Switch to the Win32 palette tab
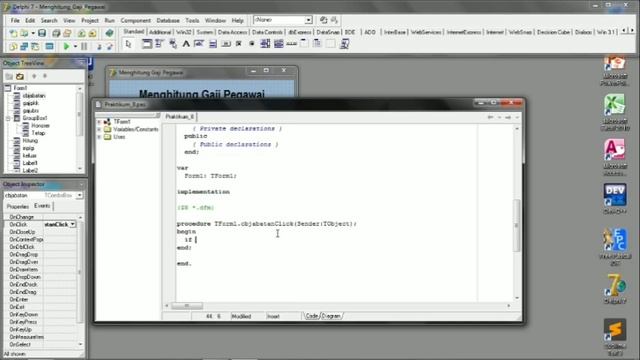Viewport: 640px width, 360px height. 184,32
